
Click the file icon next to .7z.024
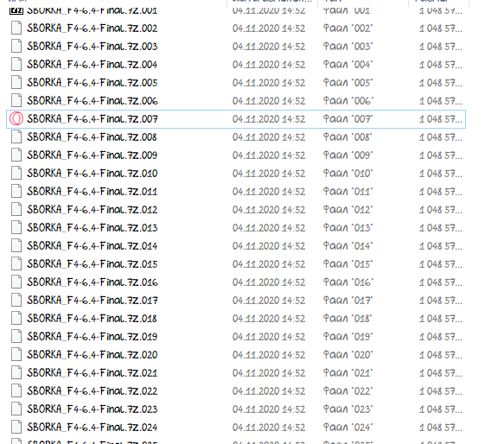coord(16,427)
